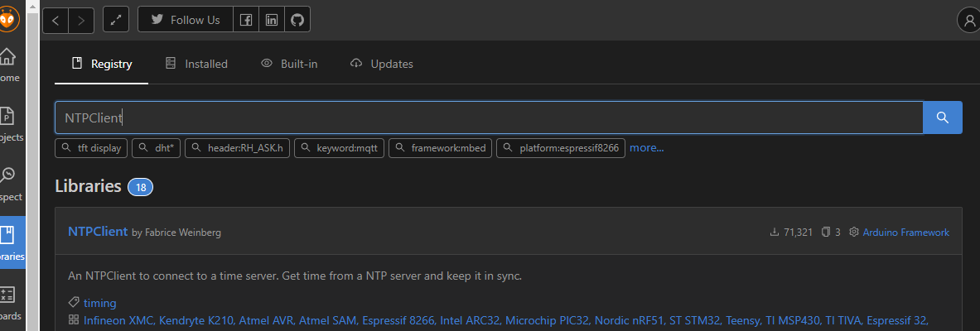Apply the 'tft display' search suggestion
Screen dimensions: 980x331
[x=92, y=148]
